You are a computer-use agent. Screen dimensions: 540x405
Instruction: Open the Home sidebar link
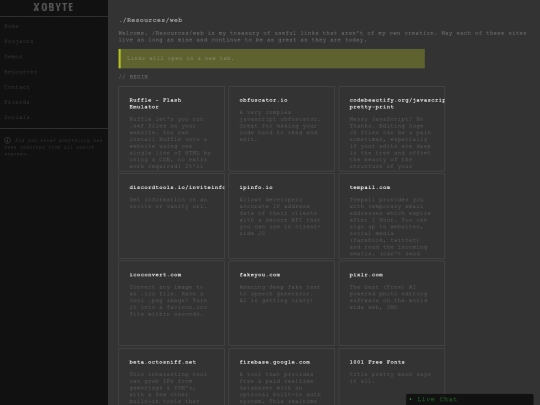tap(11, 26)
